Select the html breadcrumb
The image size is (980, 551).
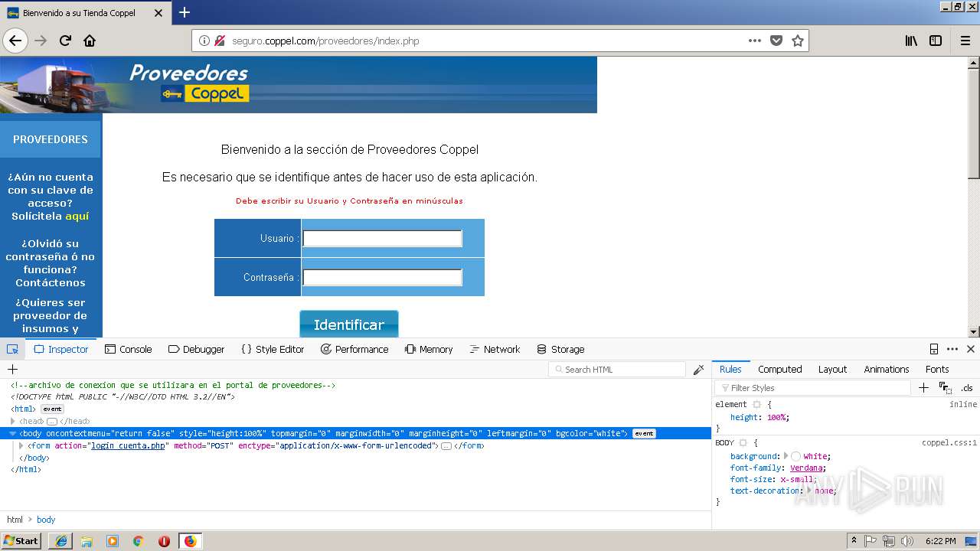[x=15, y=520]
